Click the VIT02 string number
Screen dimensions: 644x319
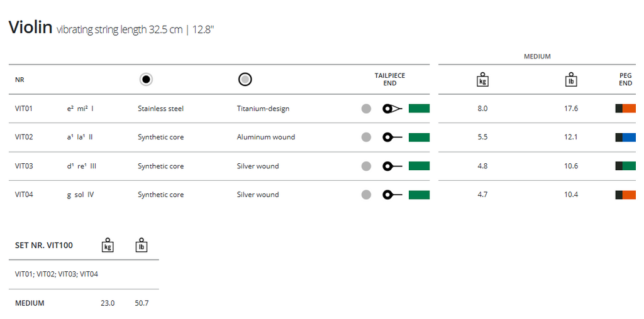pyautogui.click(x=23, y=138)
